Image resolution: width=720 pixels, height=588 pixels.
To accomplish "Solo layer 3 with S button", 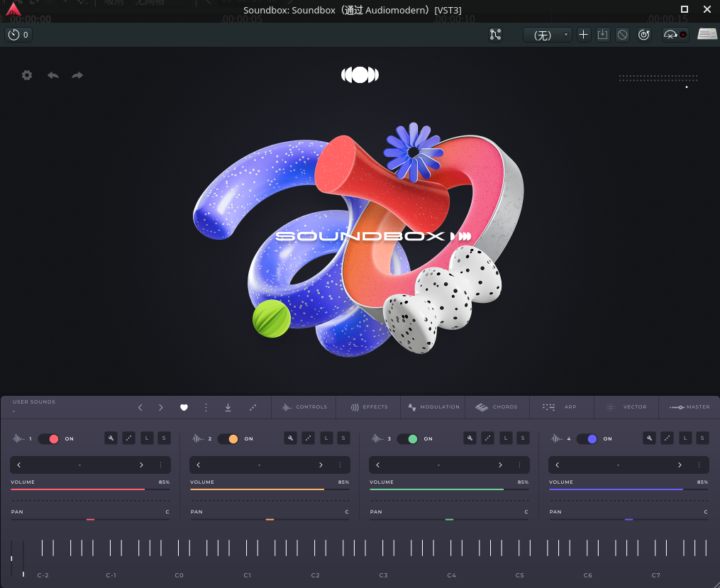I will pyautogui.click(x=523, y=438).
